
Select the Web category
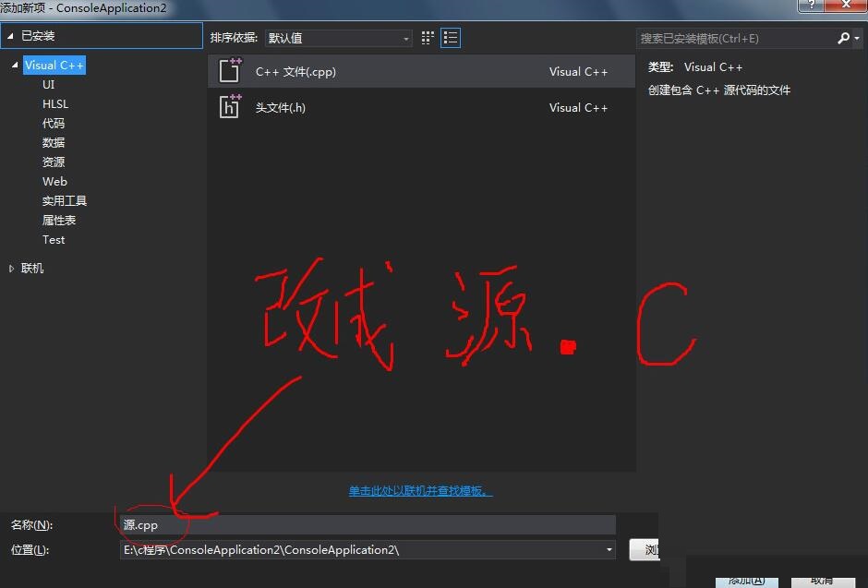(54, 182)
